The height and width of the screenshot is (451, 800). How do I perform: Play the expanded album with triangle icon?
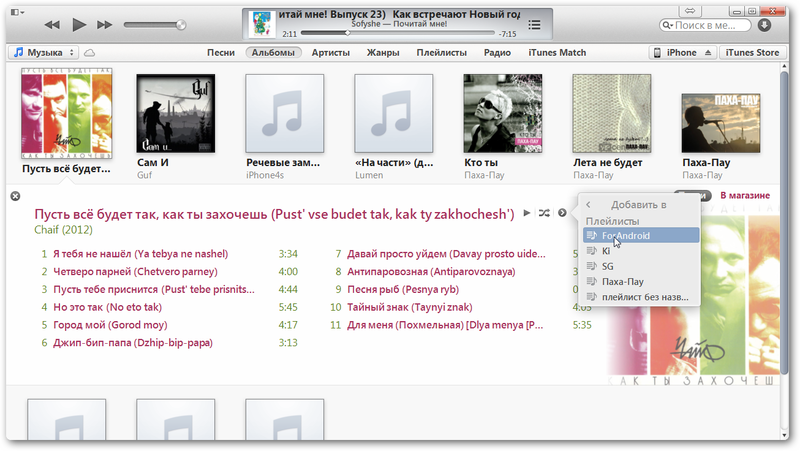[527, 213]
